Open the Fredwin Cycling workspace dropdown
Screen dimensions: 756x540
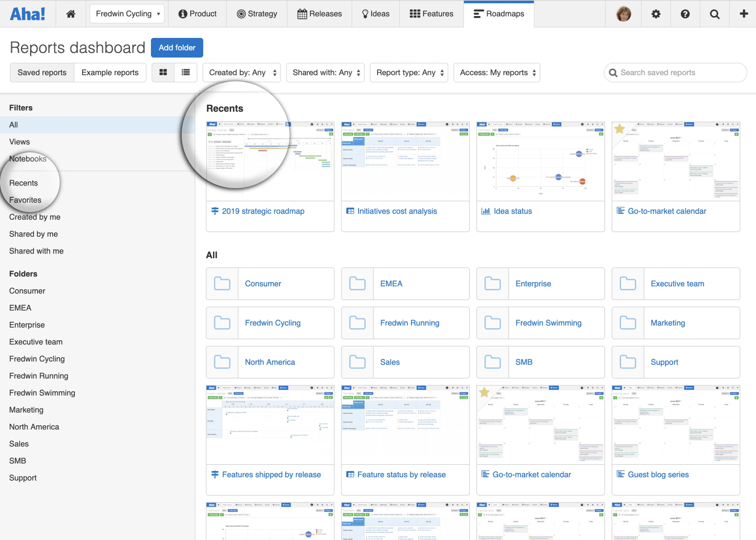pos(127,14)
